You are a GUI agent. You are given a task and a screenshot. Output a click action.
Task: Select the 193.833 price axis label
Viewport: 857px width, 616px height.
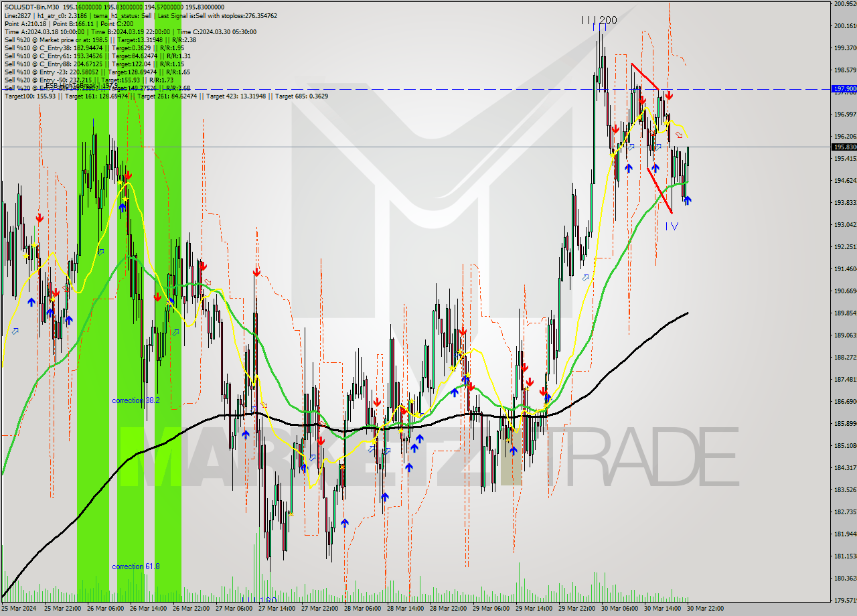(845, 202)
